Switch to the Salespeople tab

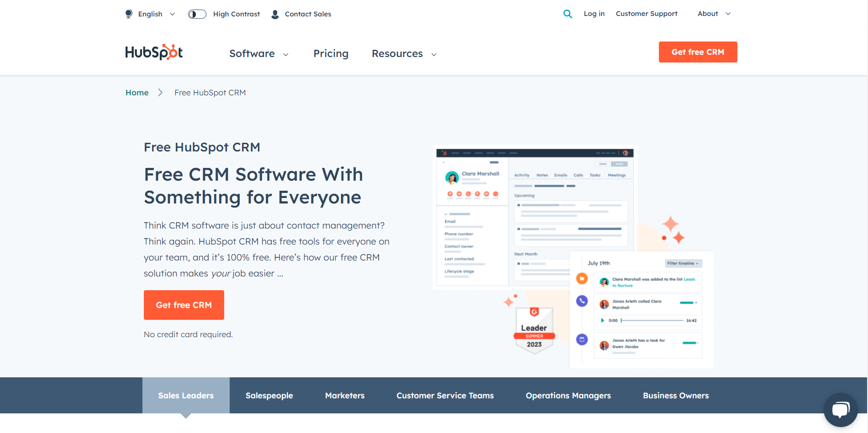tap(269, 396)
